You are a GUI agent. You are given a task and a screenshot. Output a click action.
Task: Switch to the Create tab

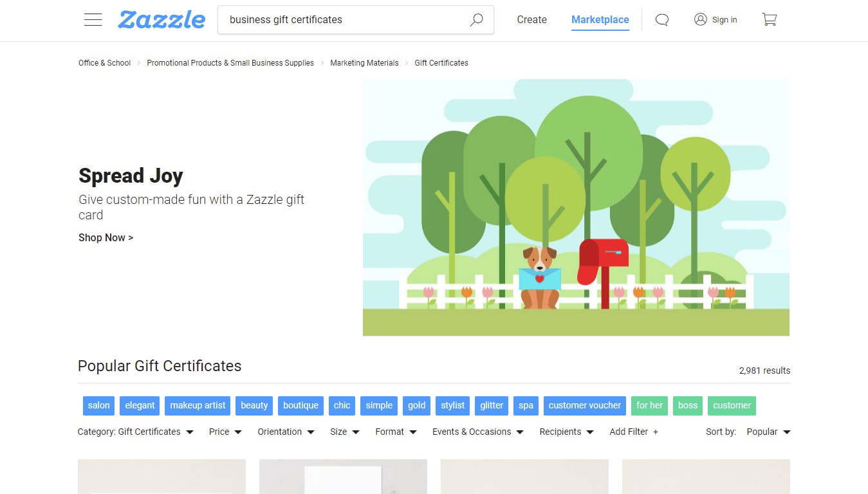(x=532, y=20)
